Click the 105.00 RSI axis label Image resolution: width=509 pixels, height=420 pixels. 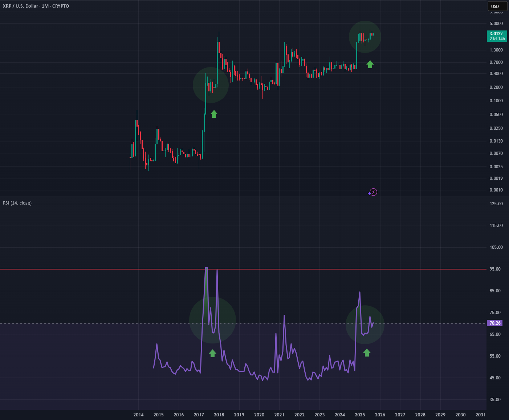click(496, 247)
